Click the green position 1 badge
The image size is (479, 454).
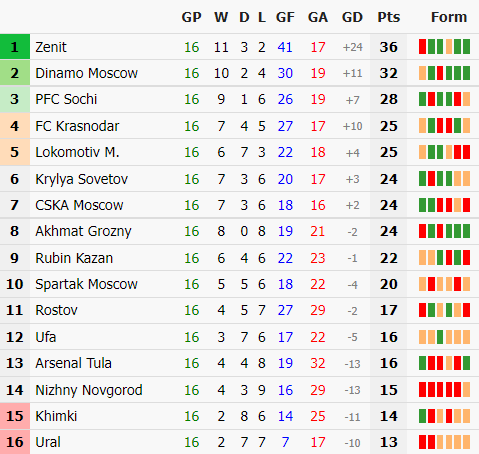(15, 47)
